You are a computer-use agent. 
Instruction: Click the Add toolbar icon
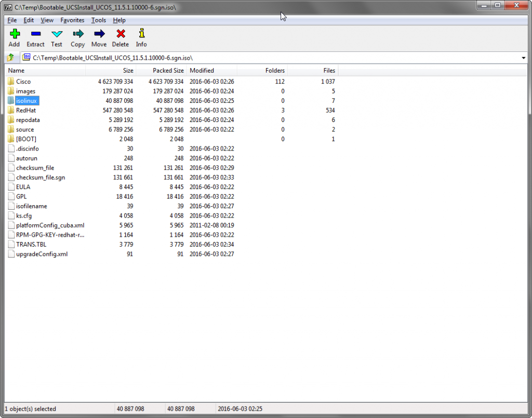point(15,34)
